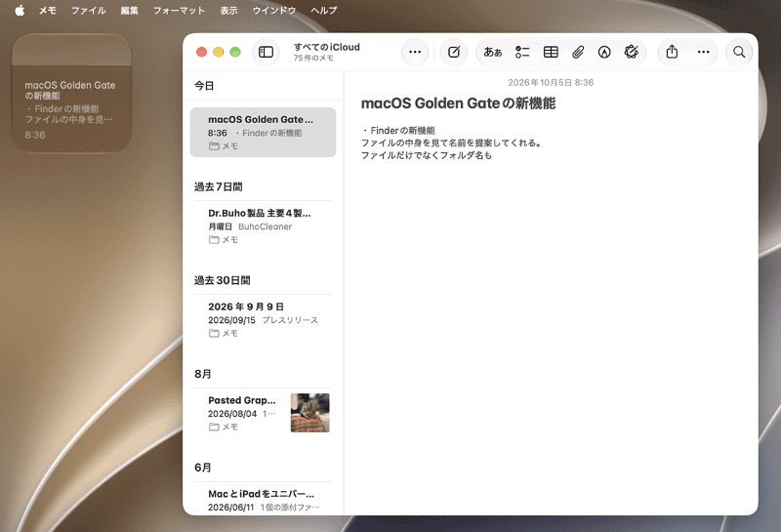Share the note via share icon
The image size is (781, 532).
672,52
